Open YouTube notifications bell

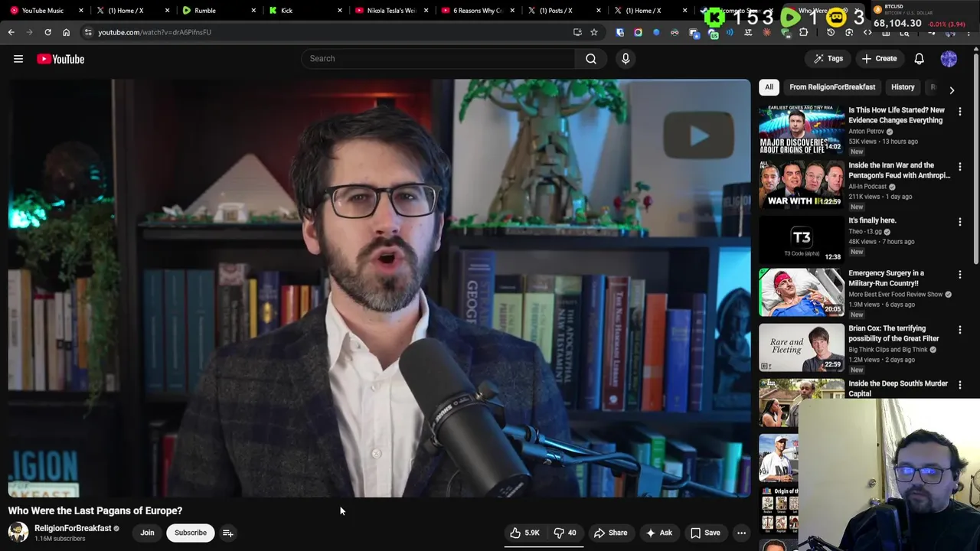click(x=920, y=59)
